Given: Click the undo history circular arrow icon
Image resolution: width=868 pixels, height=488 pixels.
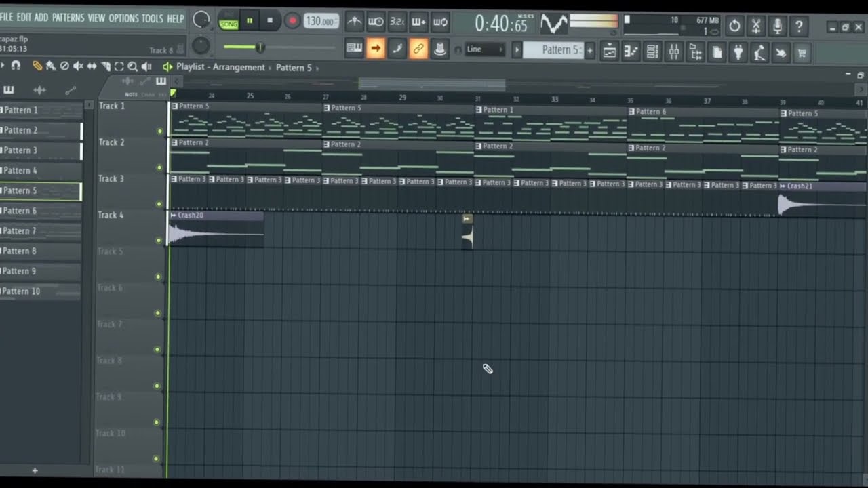Looking at the screenshot, I should 734,26.
